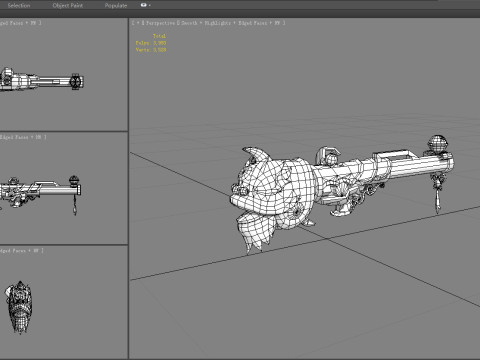The image size is (480, 360).
Task: Click the yellow Polys statistic text
Action: (x=151, y=43)
